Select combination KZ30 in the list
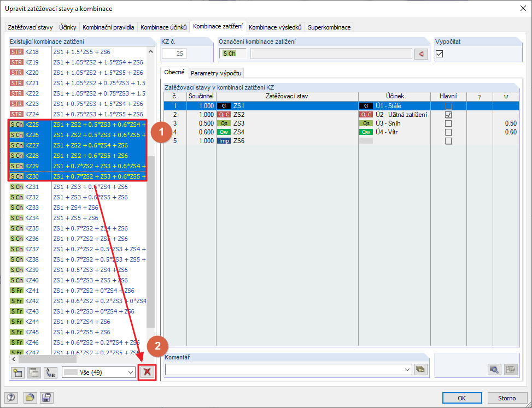The image size is (532, 408). pyautogui.click(x=78, y=176)
